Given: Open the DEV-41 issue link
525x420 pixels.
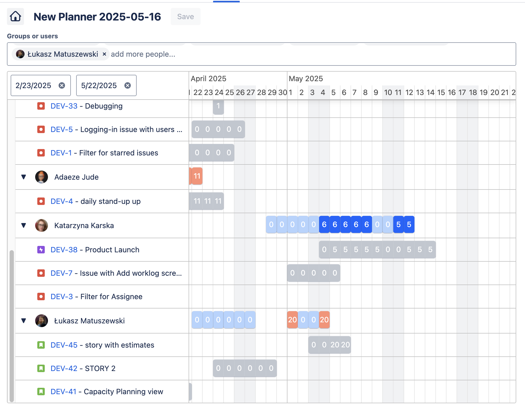Looking at the screenshot, I should [x=63, y=392].
